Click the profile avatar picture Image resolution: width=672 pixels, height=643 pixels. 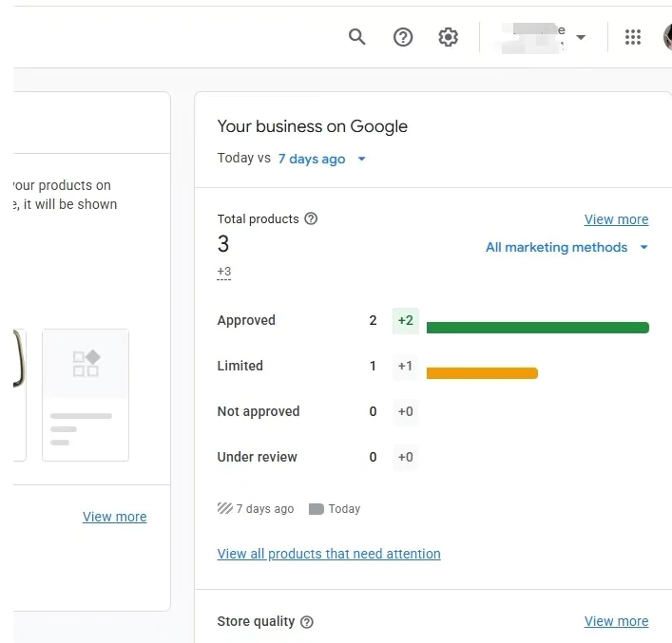(666, 37)
